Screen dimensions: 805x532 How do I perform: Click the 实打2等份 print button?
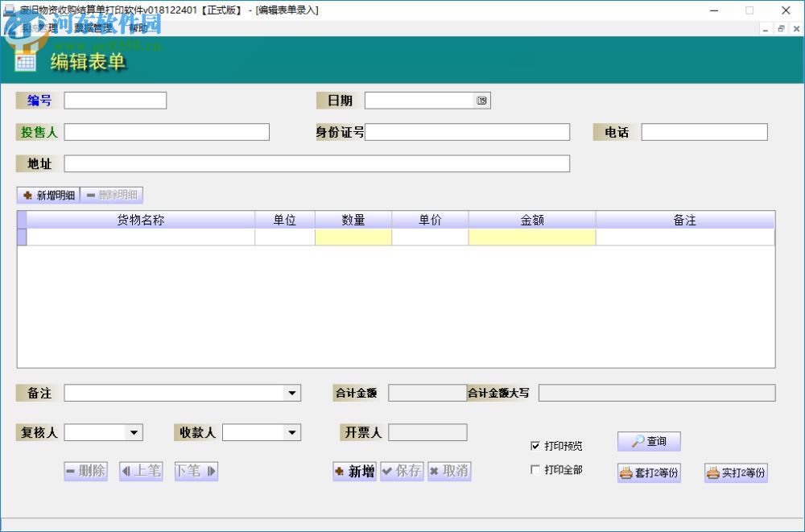coord(736,472)
